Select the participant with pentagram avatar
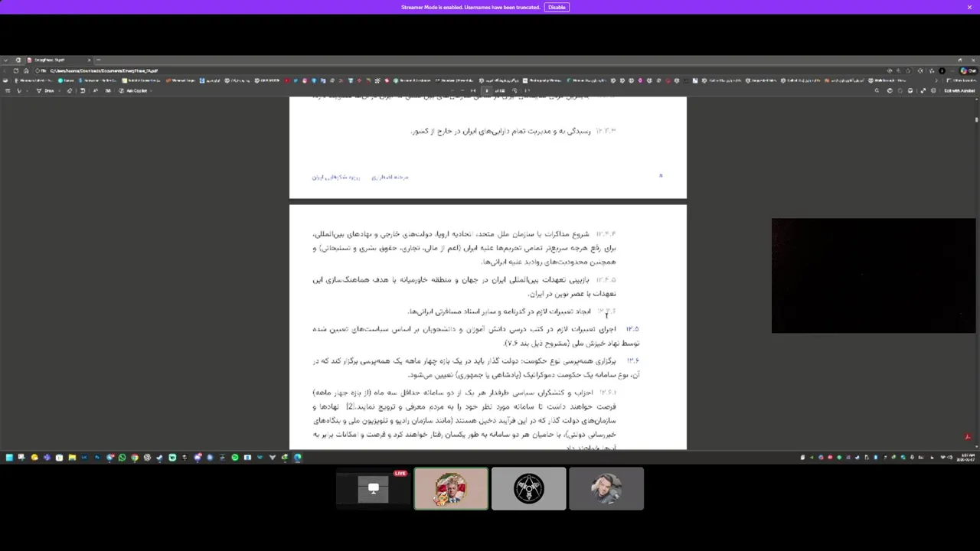Viewport: 980px width, 551px height. 528,488
